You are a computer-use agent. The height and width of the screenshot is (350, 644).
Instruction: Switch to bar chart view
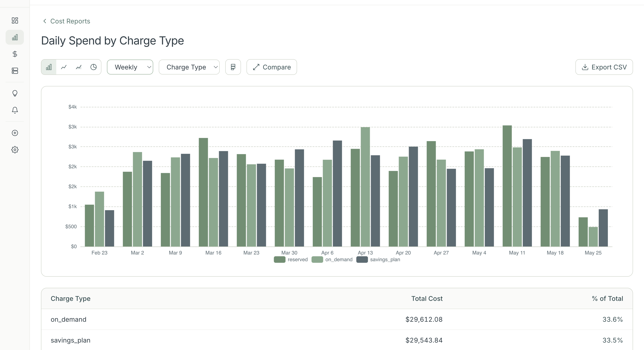[49, 67]
